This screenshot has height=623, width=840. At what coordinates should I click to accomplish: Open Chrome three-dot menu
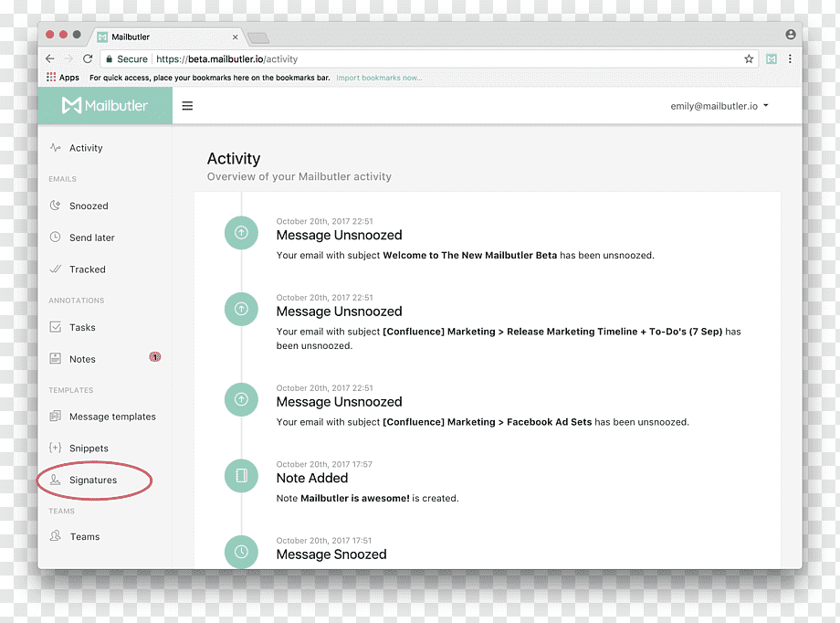pos(790,59)
